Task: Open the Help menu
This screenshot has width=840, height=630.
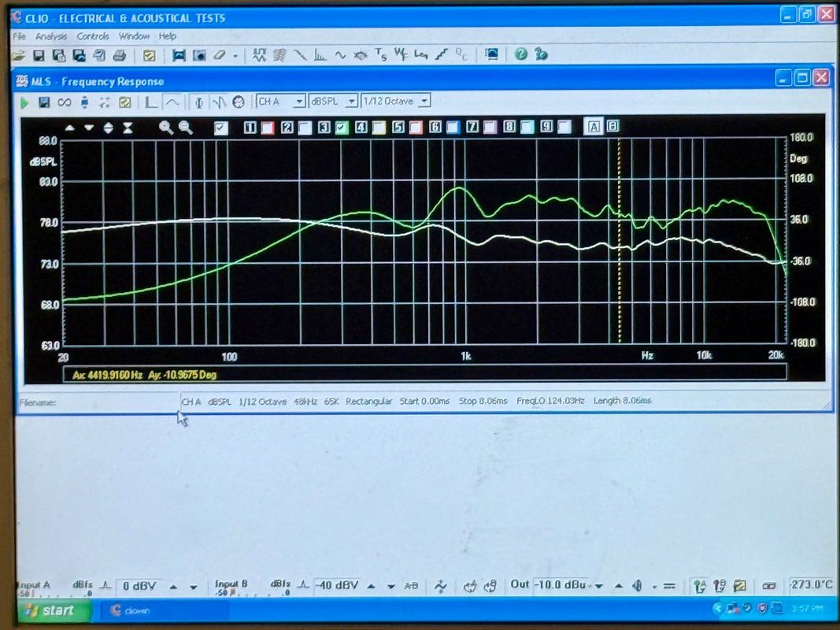Action: (167, 36)
